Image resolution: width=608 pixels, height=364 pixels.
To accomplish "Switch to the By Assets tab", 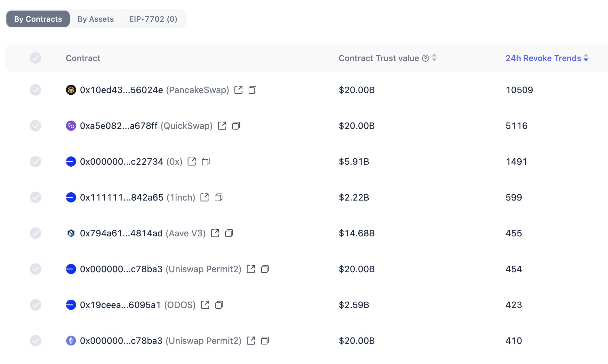I will point(95,19).
